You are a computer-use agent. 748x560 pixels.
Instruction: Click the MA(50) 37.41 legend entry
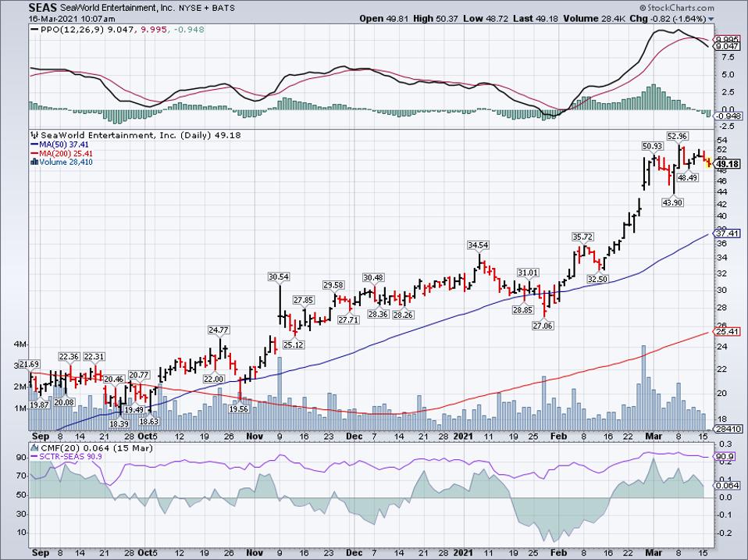point(64,144)
